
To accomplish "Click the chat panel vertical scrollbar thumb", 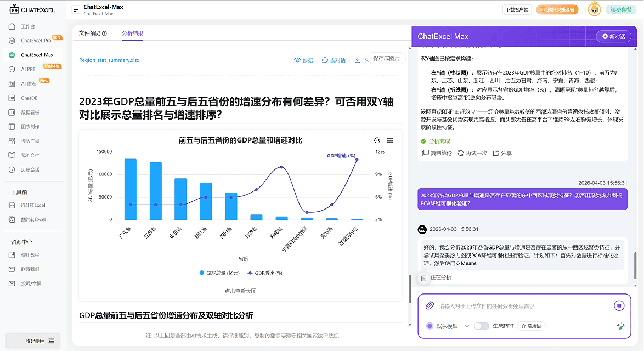I will coord(635,266).
